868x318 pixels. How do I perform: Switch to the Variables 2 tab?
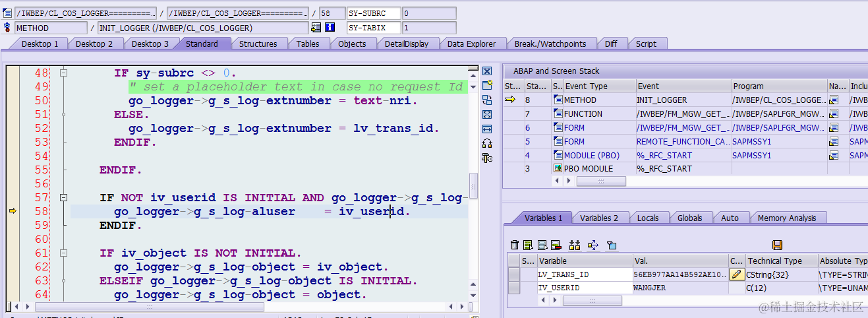599,218
